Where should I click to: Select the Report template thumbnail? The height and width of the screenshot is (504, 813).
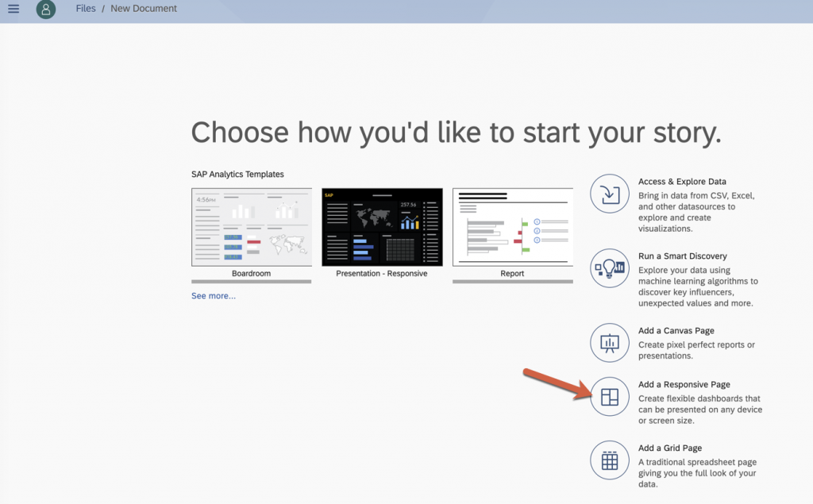(x=513, y=227)
